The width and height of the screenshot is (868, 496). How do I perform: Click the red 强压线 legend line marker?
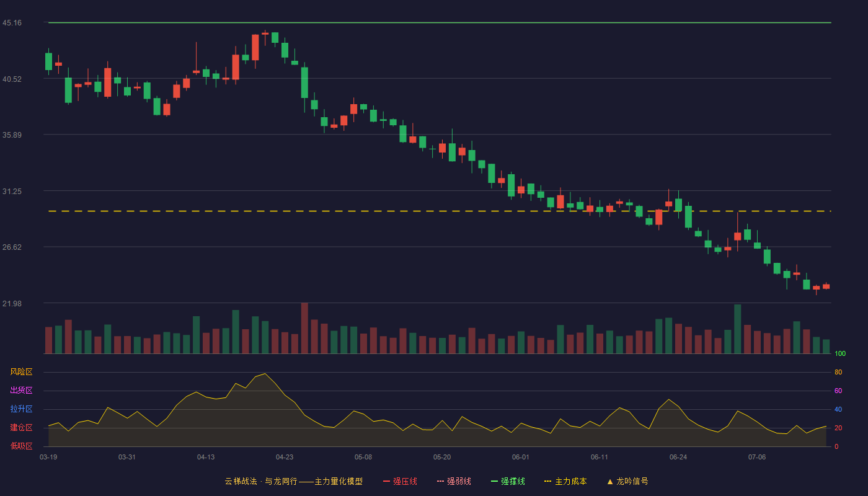pos(386,481)
